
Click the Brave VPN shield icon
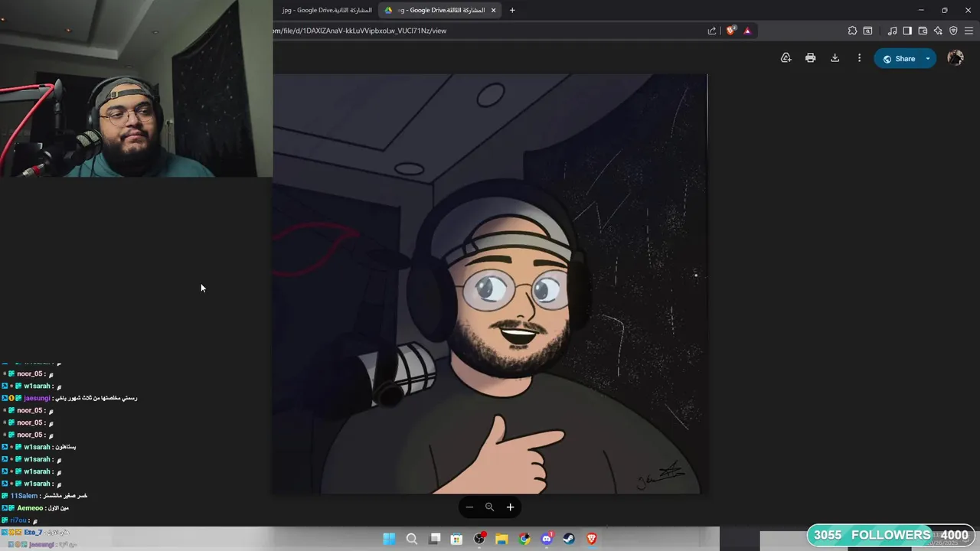[953, 31]
